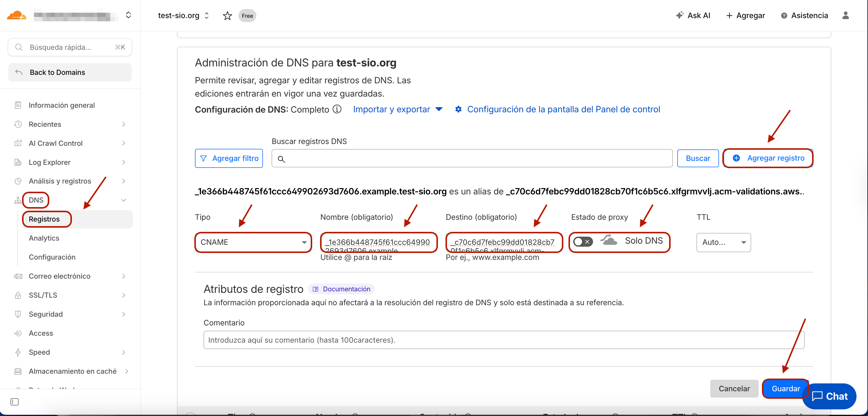Open the user account profile icon
The height and width of the screenshot is (416, 868).
tap(845, 15)
